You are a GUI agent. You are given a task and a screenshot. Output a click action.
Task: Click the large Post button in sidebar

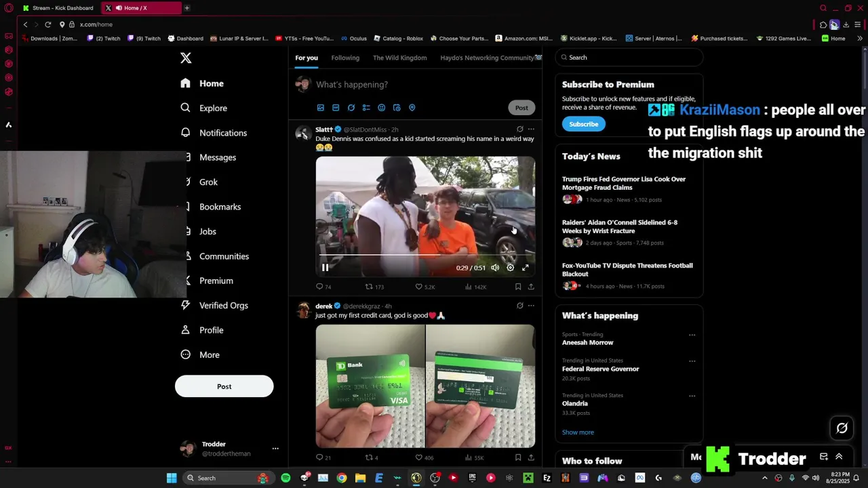tap(224, 386)
